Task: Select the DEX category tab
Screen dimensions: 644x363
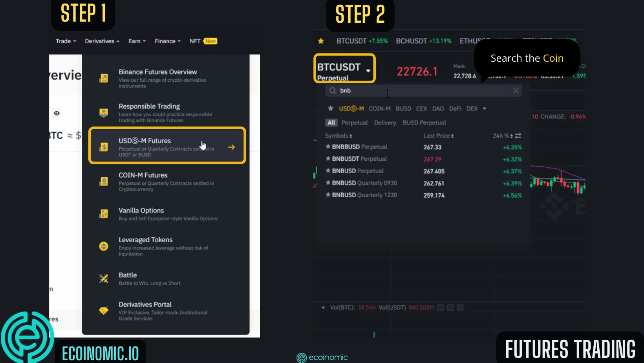Action: (472, 109)
